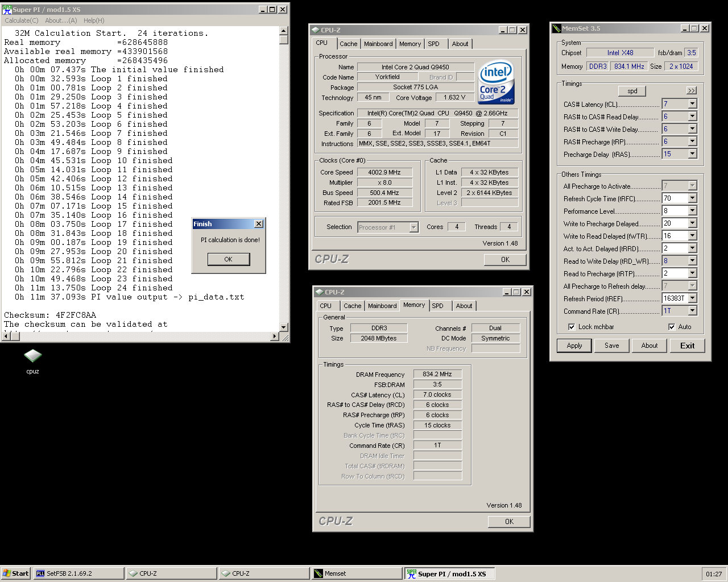
Task: Click the Rated FSB value 2001.5 MHz
Action: 384,203
